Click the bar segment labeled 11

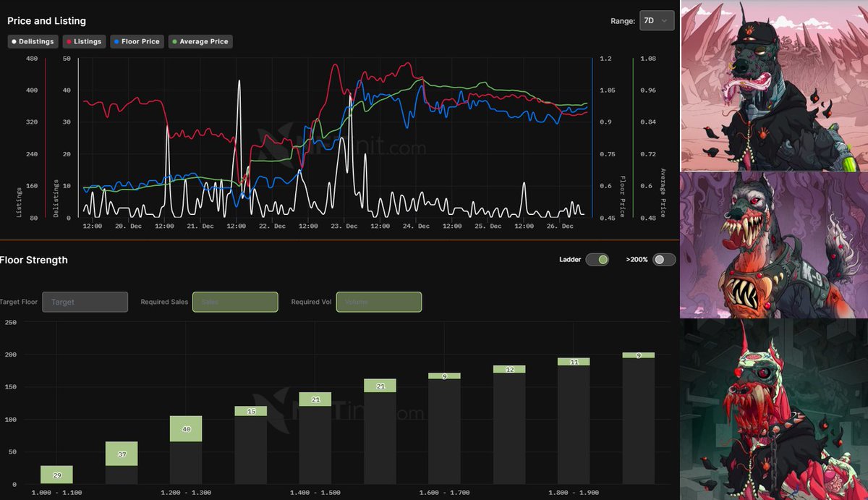coord(574,362)
